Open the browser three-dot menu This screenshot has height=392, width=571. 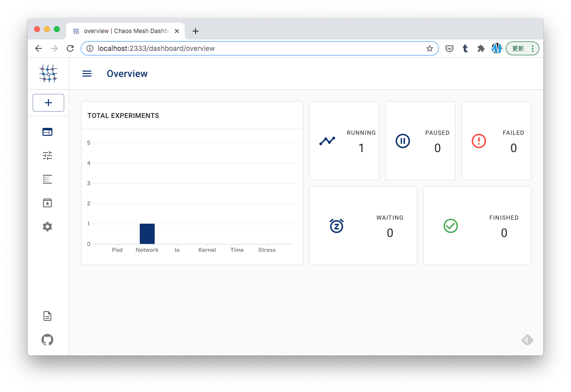click(533, 48)
